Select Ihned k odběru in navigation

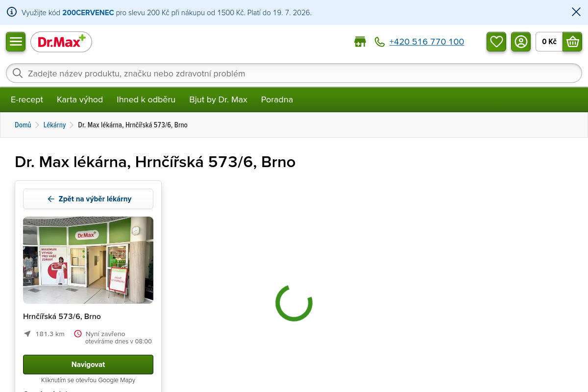coord(146,99)
